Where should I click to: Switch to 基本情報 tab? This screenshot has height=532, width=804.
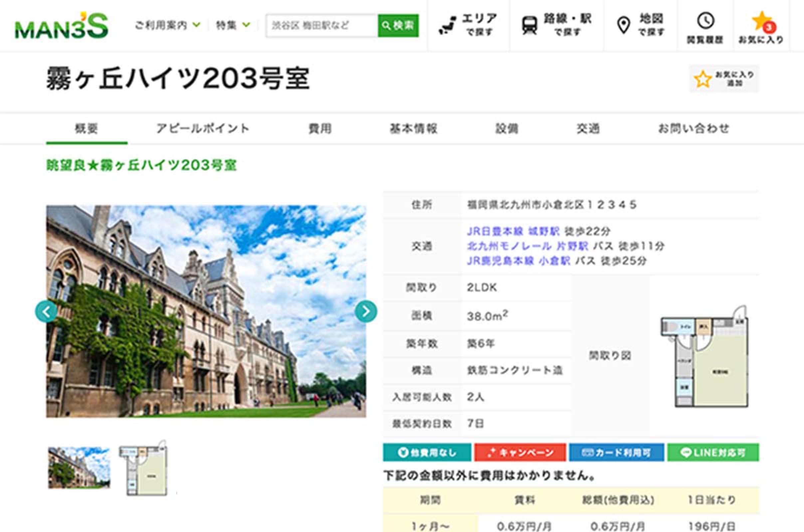(x=413, y=129)
